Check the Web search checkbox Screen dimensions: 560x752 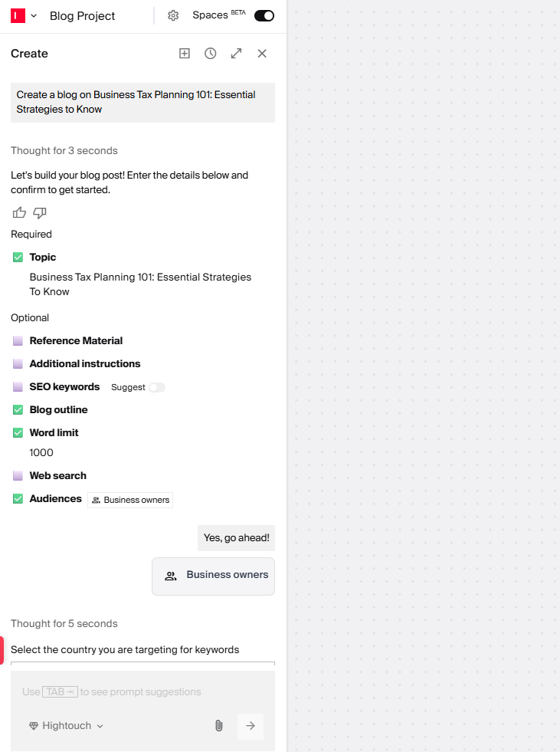pyautogui.click(x=18, y=476)
